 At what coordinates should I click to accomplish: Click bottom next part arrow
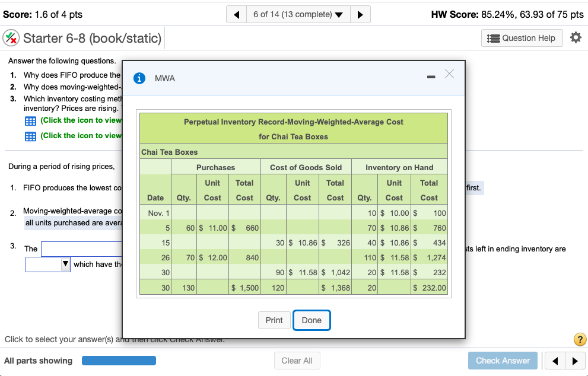point(574,361)
